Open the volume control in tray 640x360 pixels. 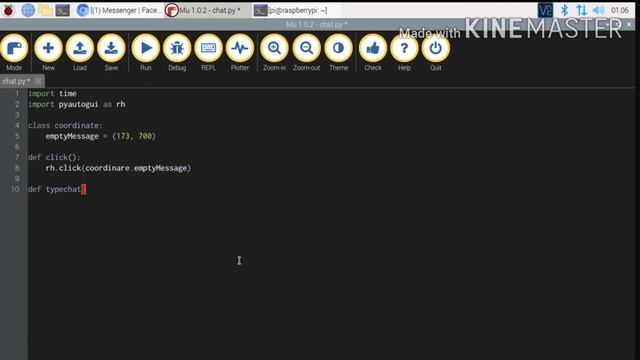tap(598, 10)
